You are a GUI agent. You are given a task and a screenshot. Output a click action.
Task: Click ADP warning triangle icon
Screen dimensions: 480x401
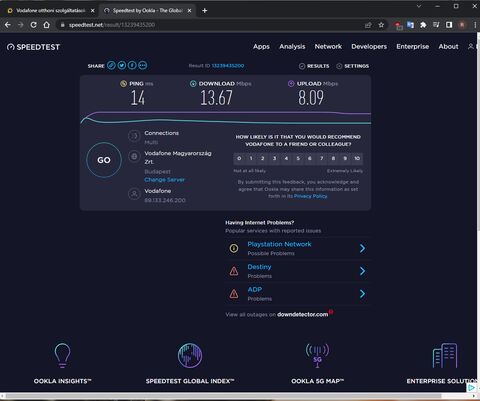click(234, 294)
